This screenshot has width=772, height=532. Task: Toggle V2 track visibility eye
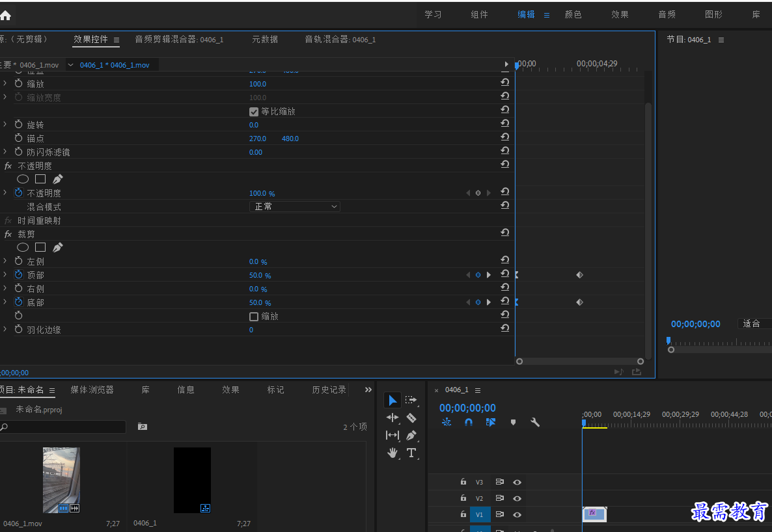click(x=517, y=499)
